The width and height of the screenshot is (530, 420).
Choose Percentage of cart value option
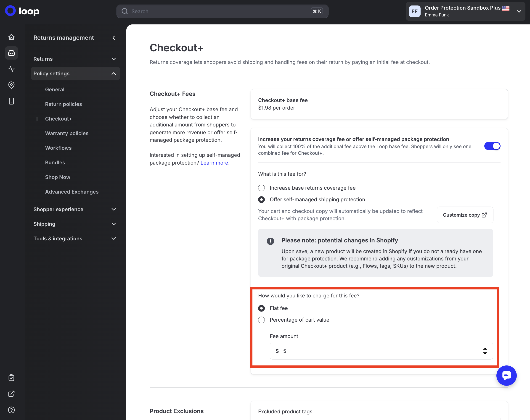(261, 320)
